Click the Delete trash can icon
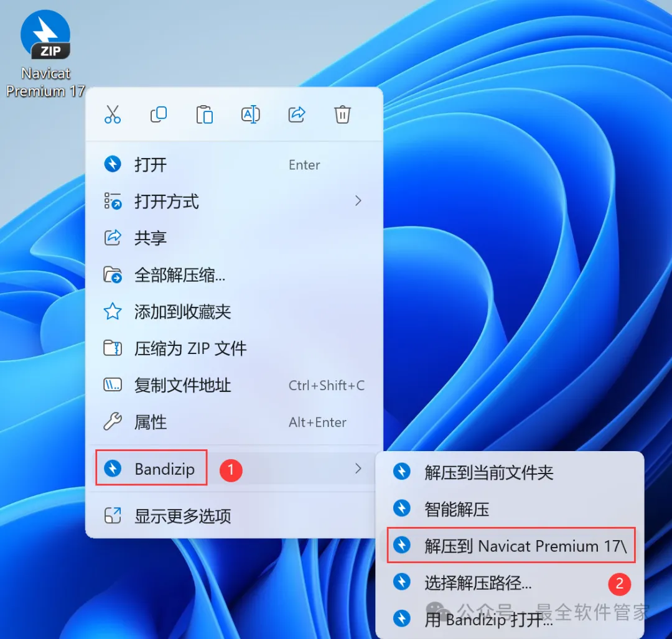The image size is (672, 639). click(342, 114)
